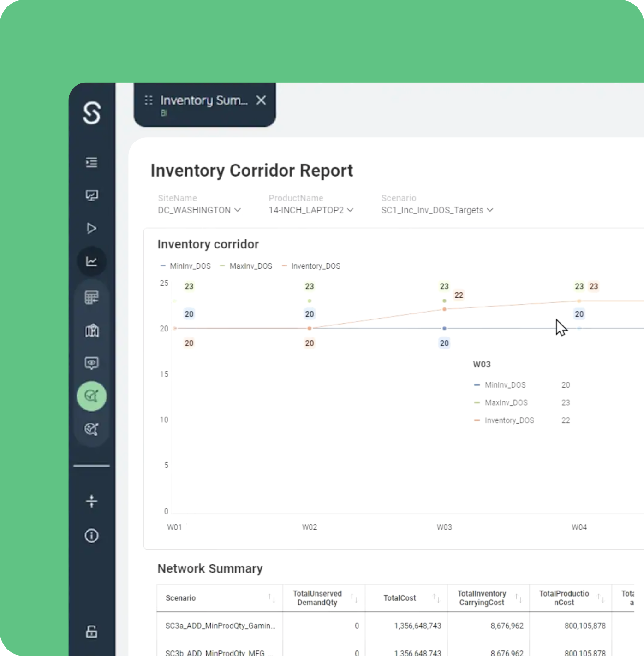Click the lock icon at the sidebar bottom
Viewport: 644px width, 656px height.
tap(92, 632)
